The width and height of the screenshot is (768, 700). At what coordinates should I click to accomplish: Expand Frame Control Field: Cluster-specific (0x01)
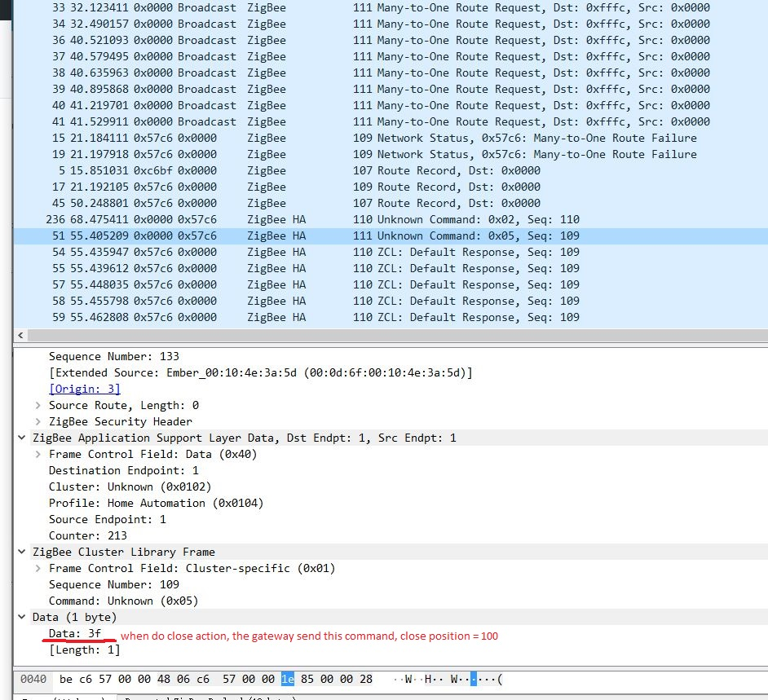38,568
